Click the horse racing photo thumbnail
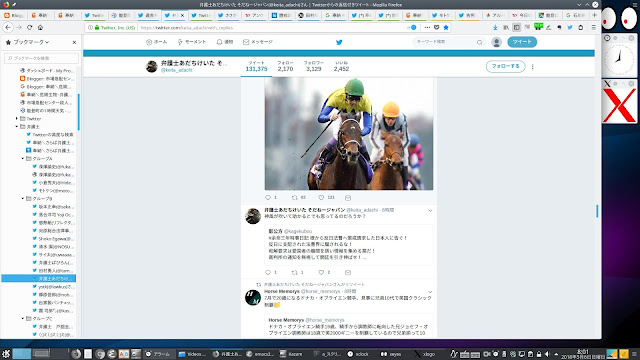Image resolution: width=640 pixels, height=360 pixels. click(x=349, y=133)
